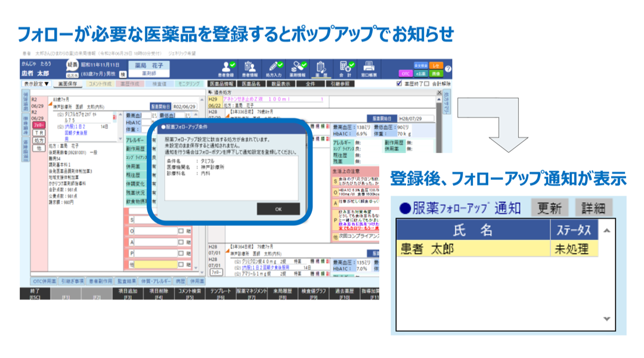This screenshot has width=644, height=358.
Task: Click the 医薬品情報 button
Action: tap(221, 83)
